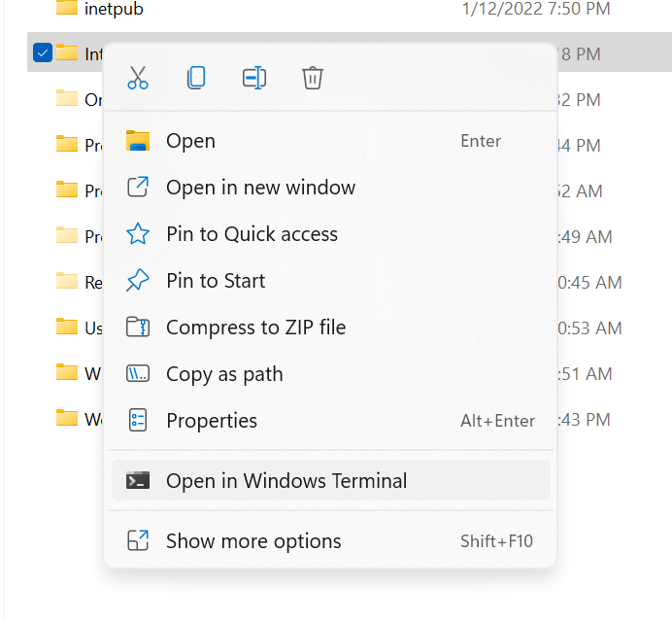Click the inetpub folder icon
Viewport: 672px width, 622px height.
(x=67, y=8)
